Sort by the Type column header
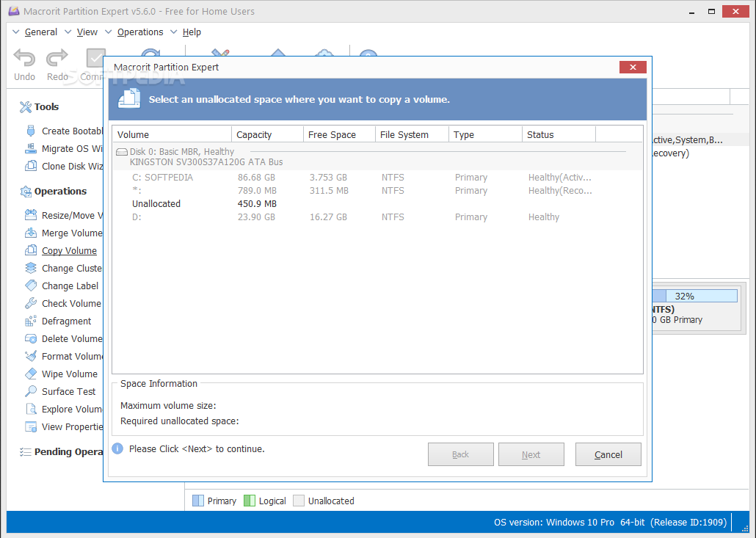 click(485, 134)
